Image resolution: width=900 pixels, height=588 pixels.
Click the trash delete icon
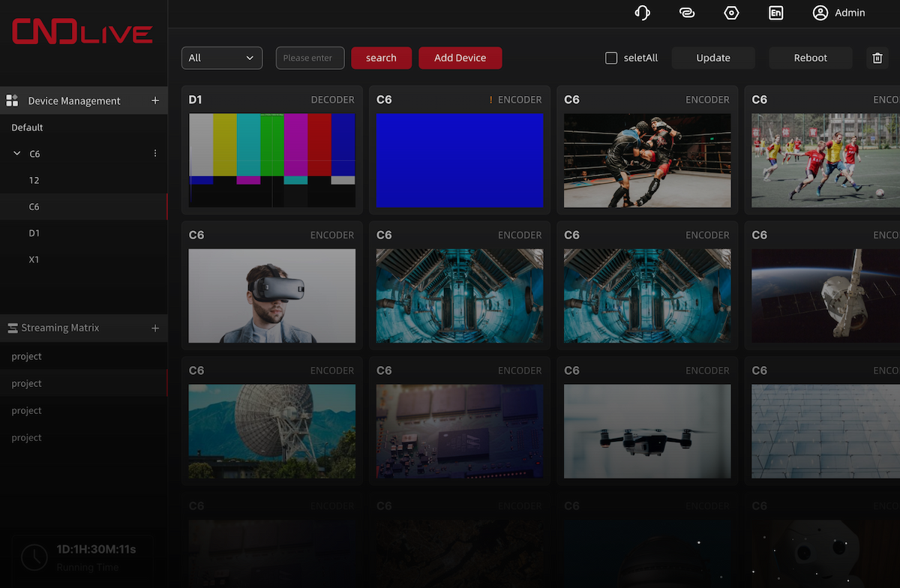tap(877, 57)
